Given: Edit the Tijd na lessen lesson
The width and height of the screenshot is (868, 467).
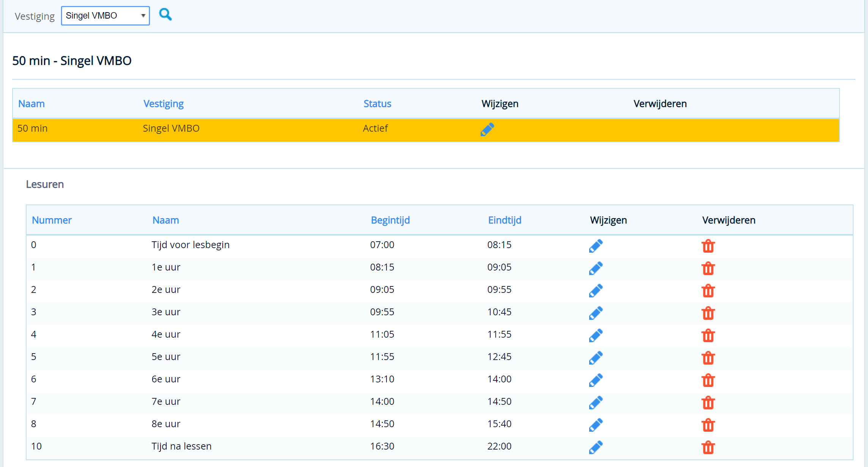Looking at the screenshot, I should click(x=596, y=447).
